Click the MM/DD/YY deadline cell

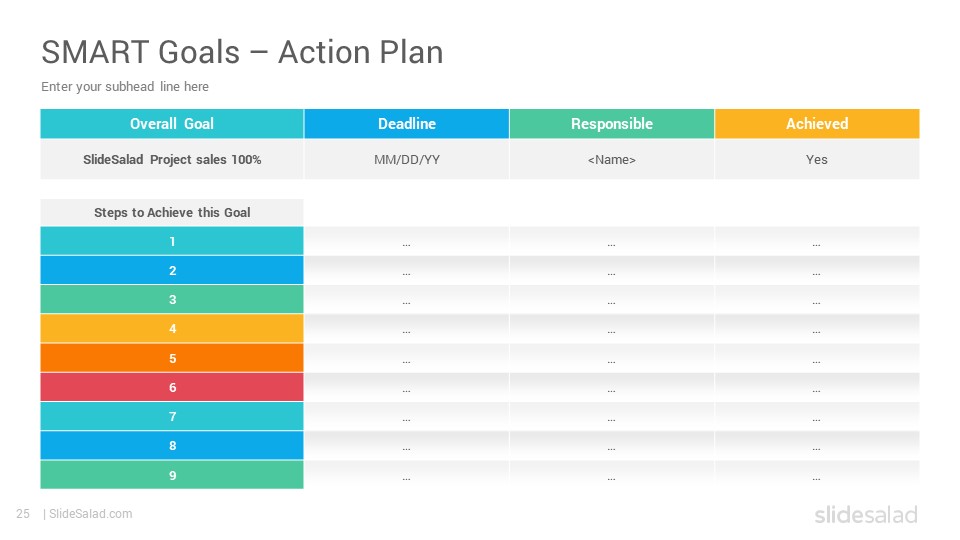tap(407, 159)
